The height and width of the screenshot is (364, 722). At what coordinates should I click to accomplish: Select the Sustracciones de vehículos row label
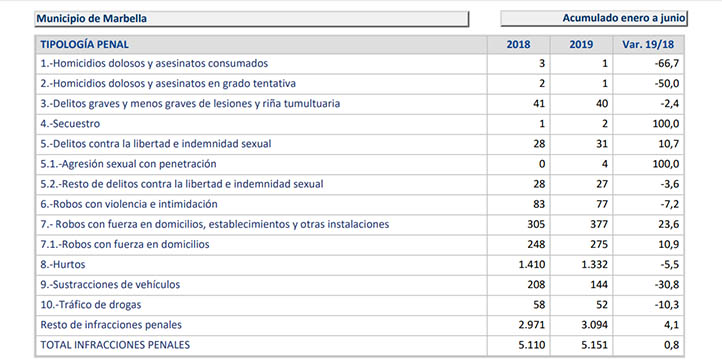110,285
